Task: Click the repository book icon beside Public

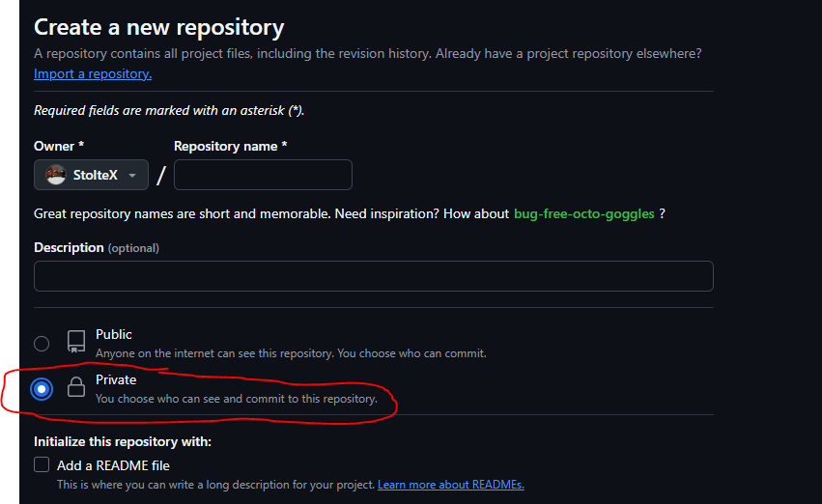Action: pyautogui.click(x=75, y=342)
